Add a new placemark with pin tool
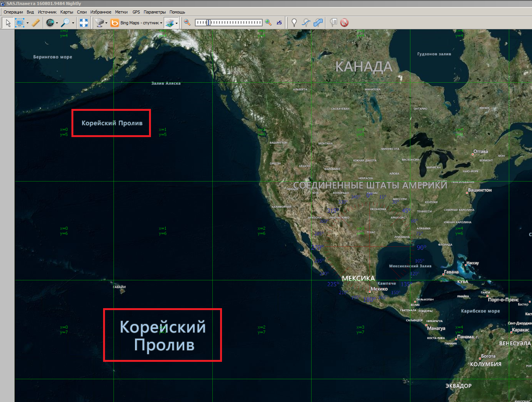 [x=294, y=23]
